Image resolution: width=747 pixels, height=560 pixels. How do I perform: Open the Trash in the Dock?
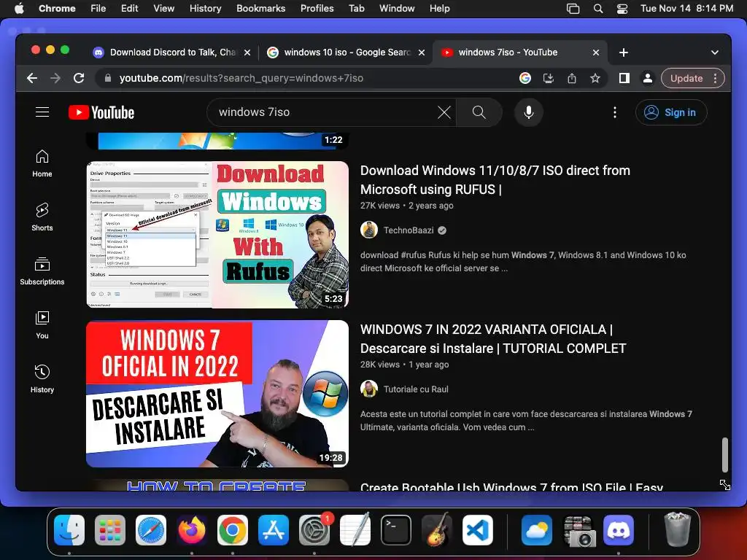coord(677,530)
